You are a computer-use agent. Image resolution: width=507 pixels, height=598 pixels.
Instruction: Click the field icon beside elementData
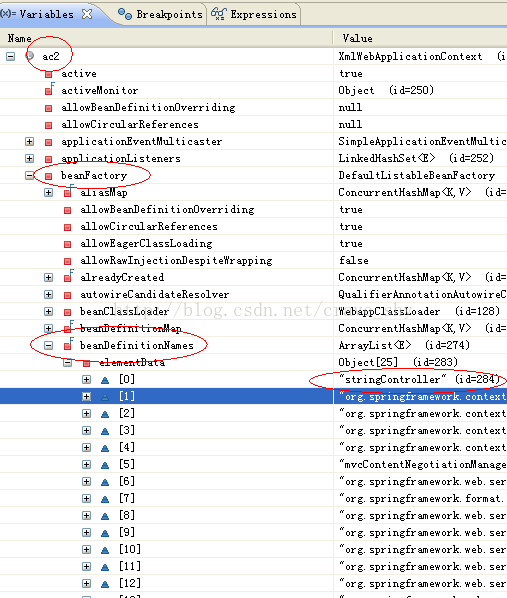[87, 363]
